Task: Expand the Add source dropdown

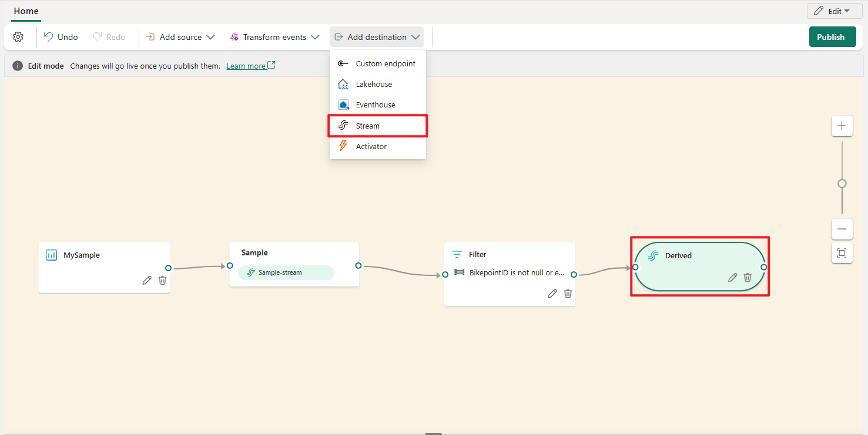Action: pyautogui.click(x=180, y=36)
